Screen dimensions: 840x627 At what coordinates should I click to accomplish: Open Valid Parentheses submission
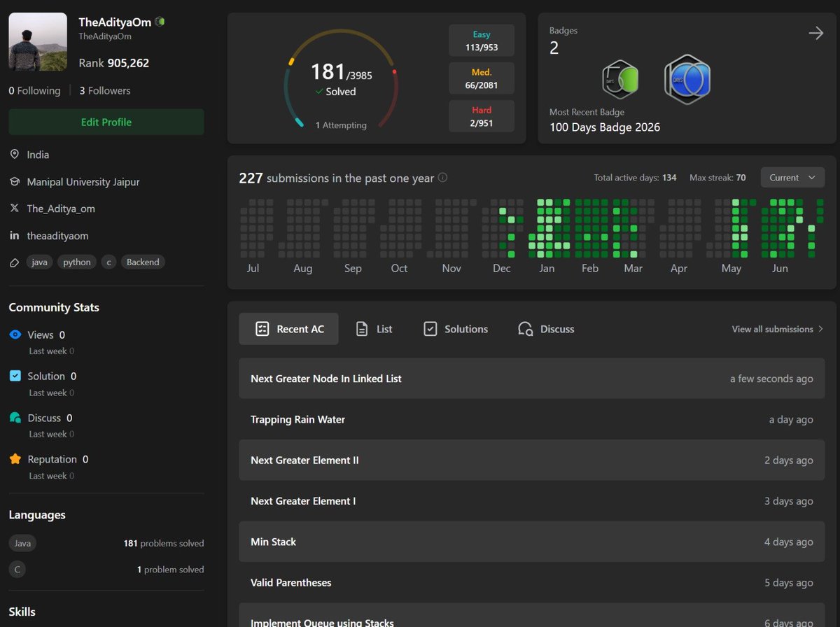coord(532,583)
